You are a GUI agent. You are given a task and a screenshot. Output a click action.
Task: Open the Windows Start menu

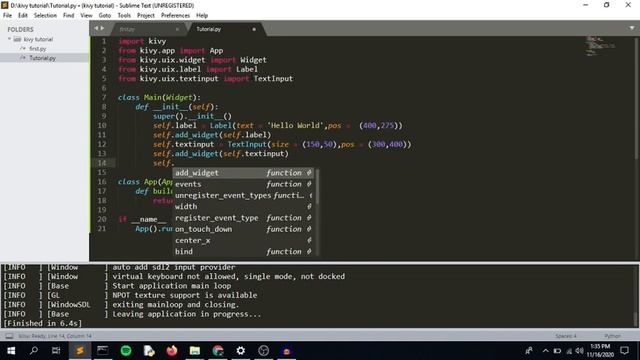[x=11, y=351]
